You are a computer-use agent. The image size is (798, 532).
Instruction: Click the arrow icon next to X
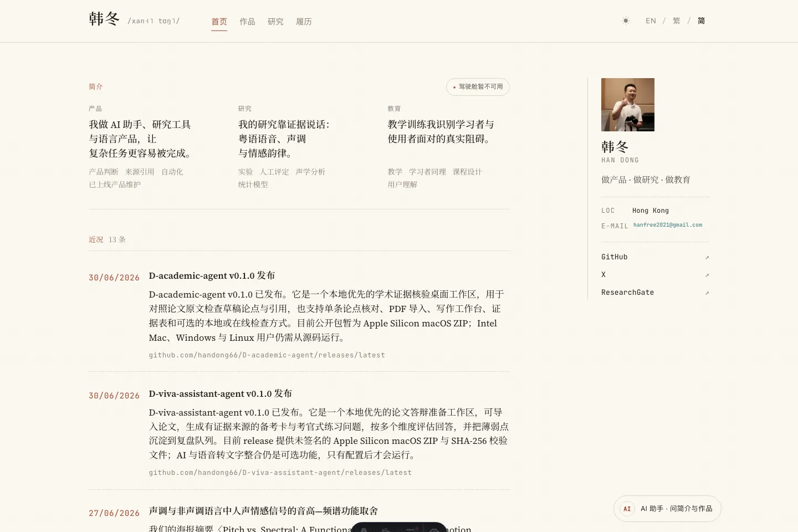tap(707, 275)
